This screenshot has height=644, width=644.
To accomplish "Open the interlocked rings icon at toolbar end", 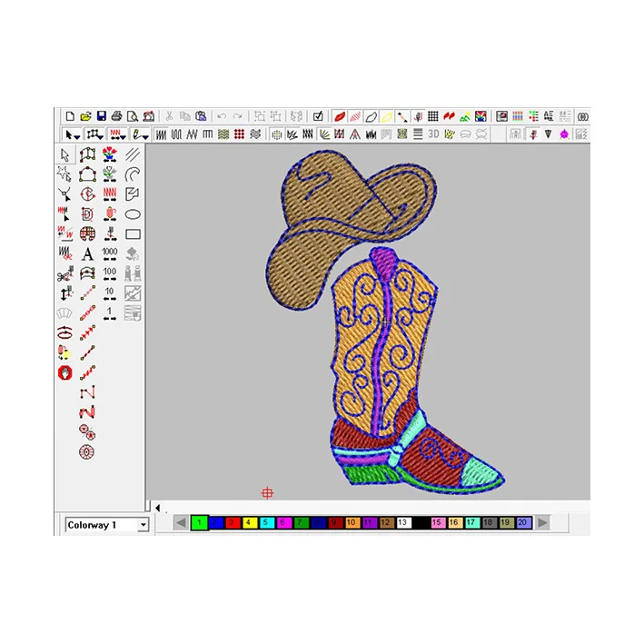I will [x=583, y=116].
